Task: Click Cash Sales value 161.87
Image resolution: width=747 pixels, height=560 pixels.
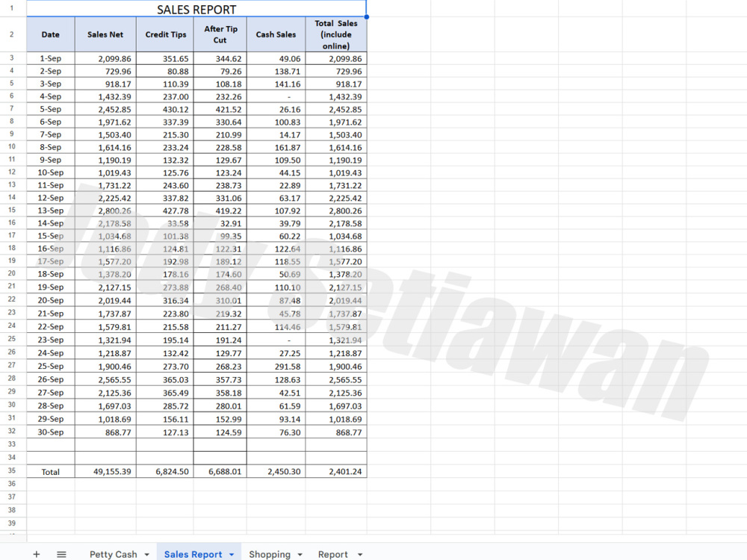Action: (276, 148)
